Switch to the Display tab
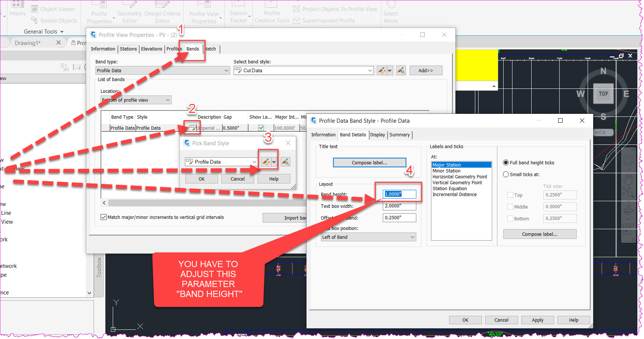The width and height of the screenshot is (644, 339). tap(378, 135)
